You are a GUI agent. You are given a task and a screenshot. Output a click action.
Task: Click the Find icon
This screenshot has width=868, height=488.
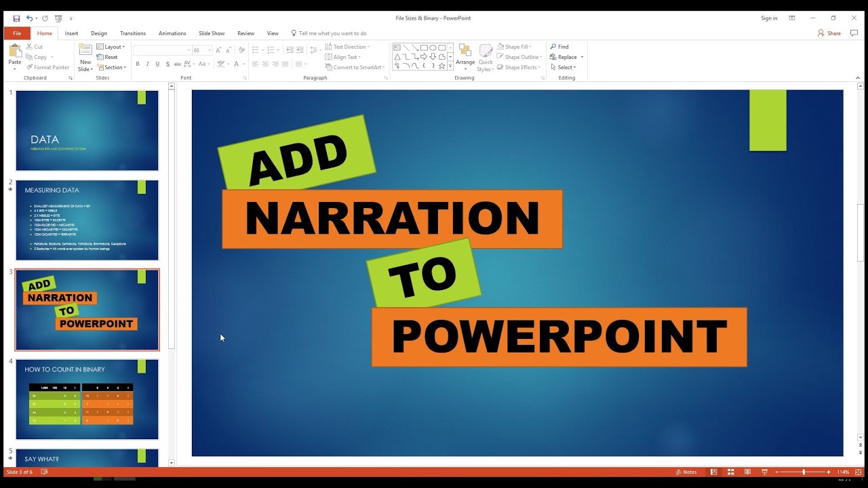[561, 47]
